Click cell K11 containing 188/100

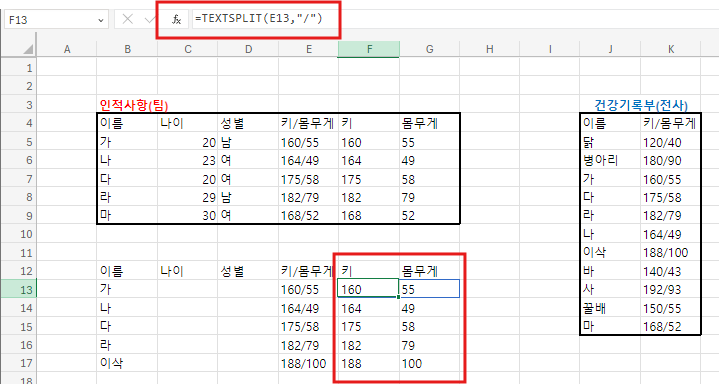pyautogui.click(x=671, y=253)
